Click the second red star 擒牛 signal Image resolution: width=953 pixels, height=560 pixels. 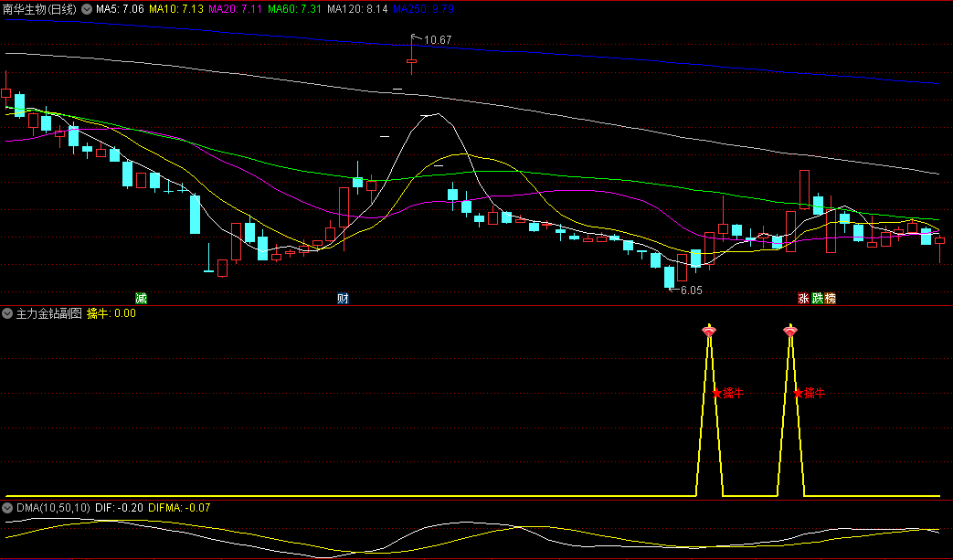tap(798, 393)
